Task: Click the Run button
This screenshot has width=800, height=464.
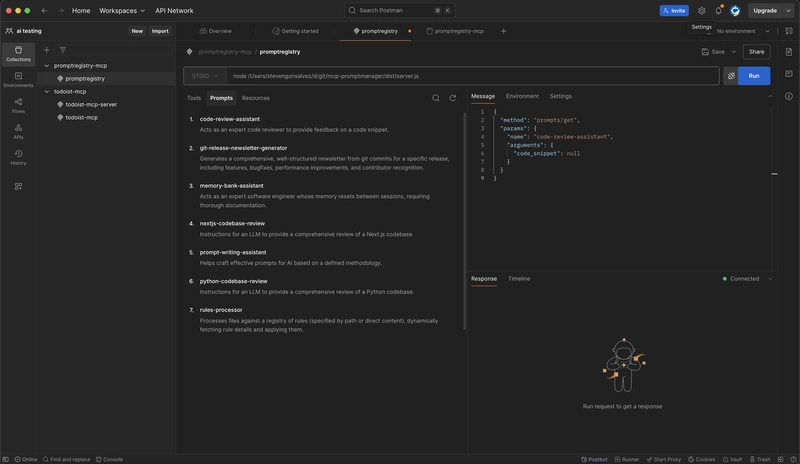Action: (x=754, y=76)
